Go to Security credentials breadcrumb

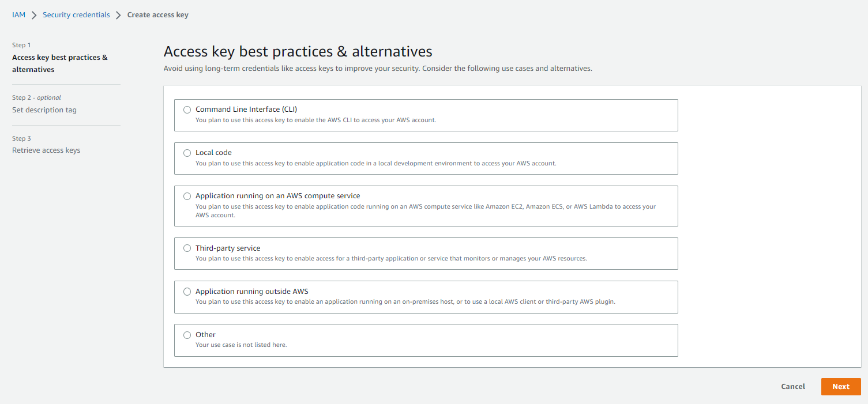pyautogui.click(x=76, y=15)
